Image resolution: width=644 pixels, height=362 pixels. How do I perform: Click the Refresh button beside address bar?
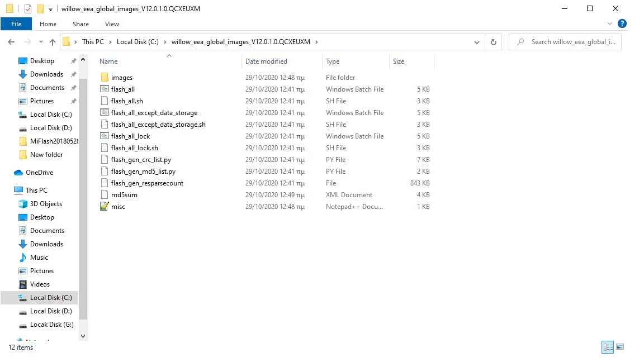(x=493, y=42)
